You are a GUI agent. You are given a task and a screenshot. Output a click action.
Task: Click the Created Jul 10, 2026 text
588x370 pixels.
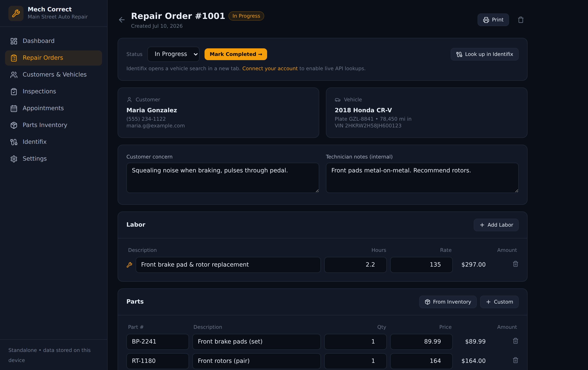157,26
